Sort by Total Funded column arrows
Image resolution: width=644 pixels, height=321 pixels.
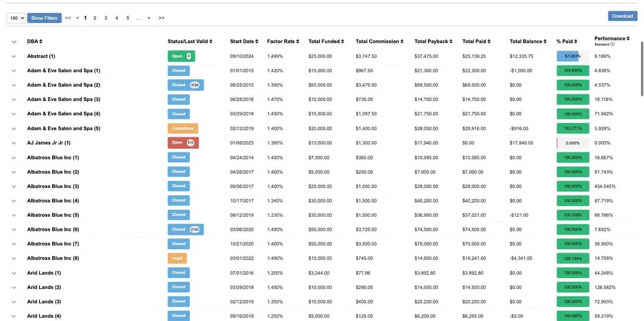pos(342,42)
